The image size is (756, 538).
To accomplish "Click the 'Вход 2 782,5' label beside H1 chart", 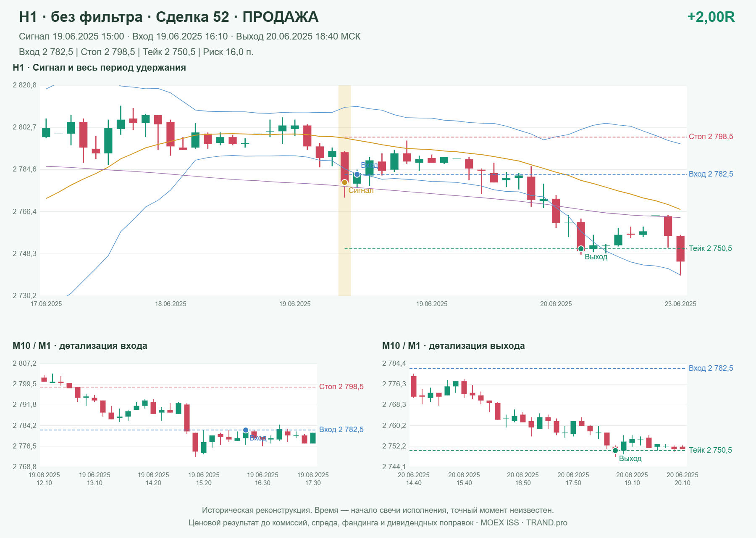I will click(x=711, y=174).
